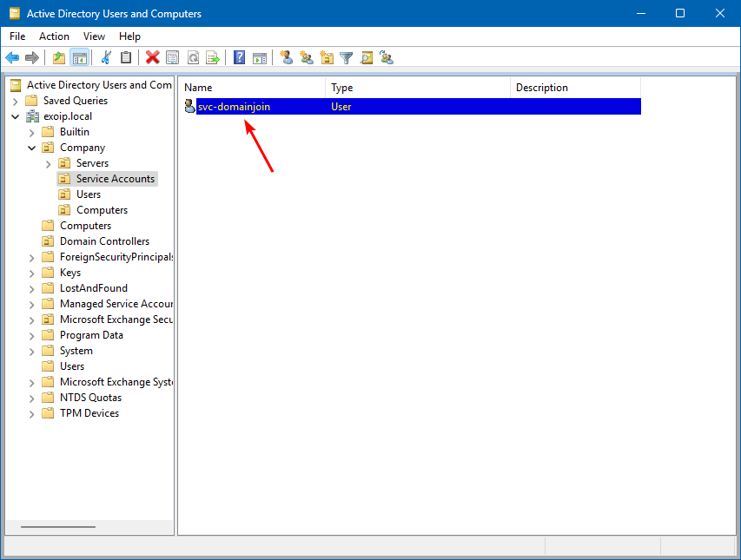Expand the Builtin container
741x560 pixels.
click(x=31, y=132)
